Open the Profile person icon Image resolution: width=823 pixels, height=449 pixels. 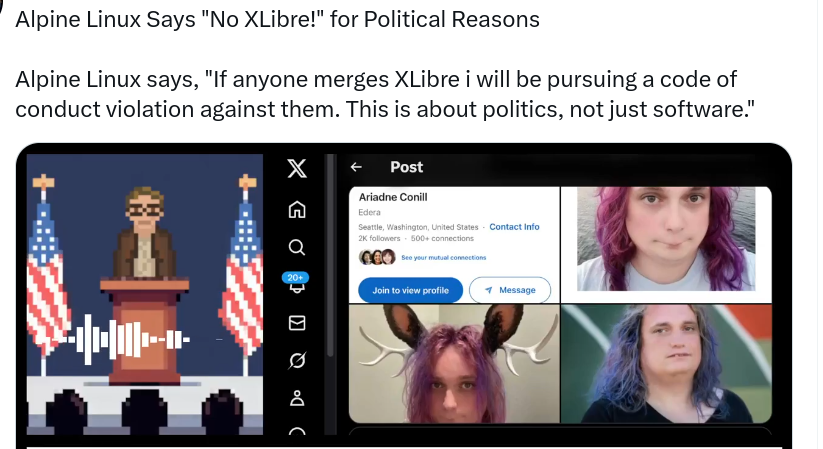click(x=297, y=398)
